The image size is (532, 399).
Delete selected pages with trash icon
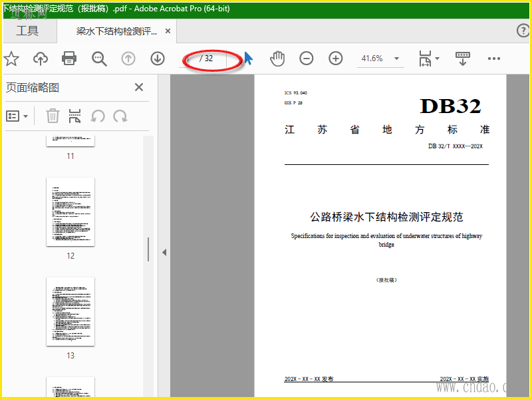click(x=53, y=116)
